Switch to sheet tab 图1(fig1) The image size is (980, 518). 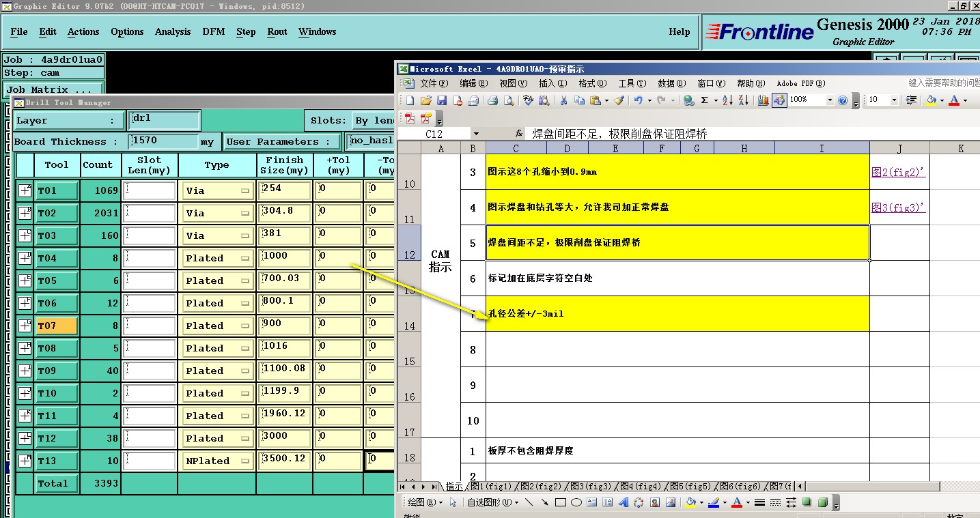point(490,487)
